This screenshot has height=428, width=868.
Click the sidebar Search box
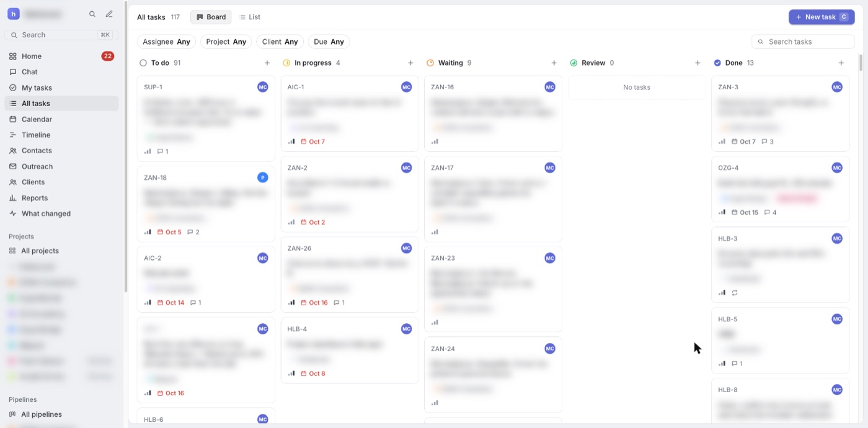pos(61,35)
